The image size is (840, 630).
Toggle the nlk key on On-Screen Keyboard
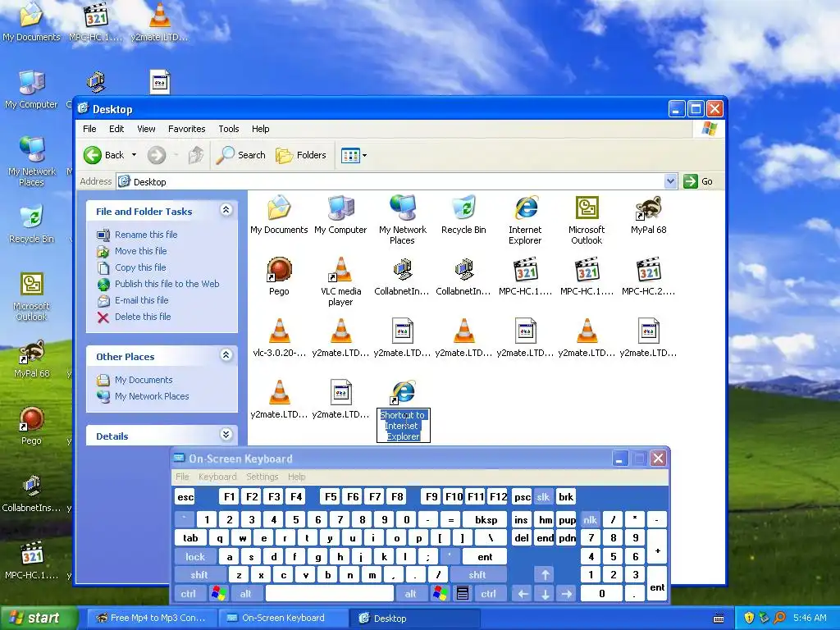click(590, 519)
